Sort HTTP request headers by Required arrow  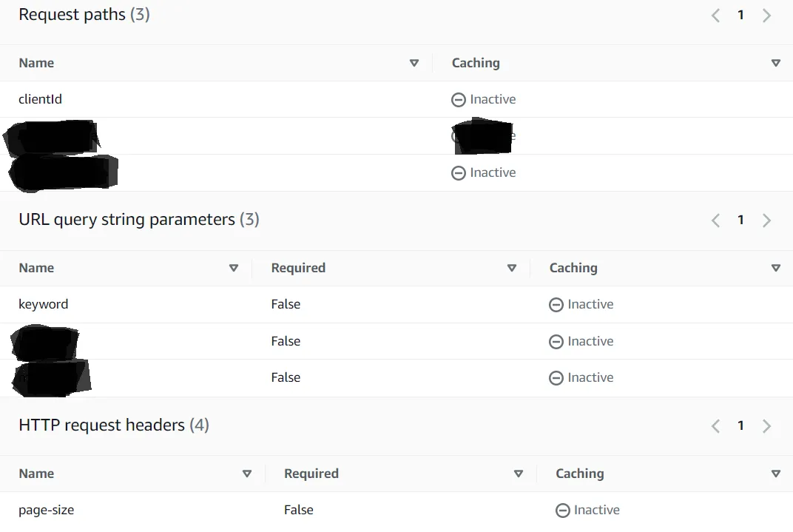[x=517, y=474]
